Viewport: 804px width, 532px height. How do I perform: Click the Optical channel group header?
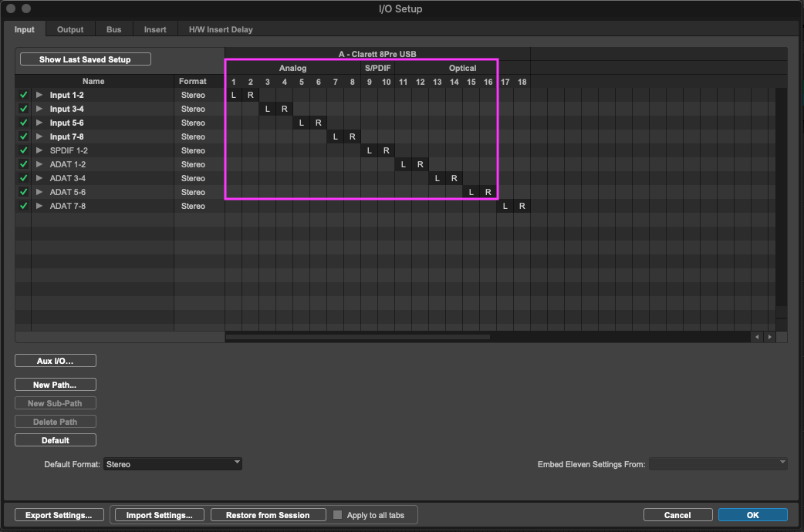462,68
